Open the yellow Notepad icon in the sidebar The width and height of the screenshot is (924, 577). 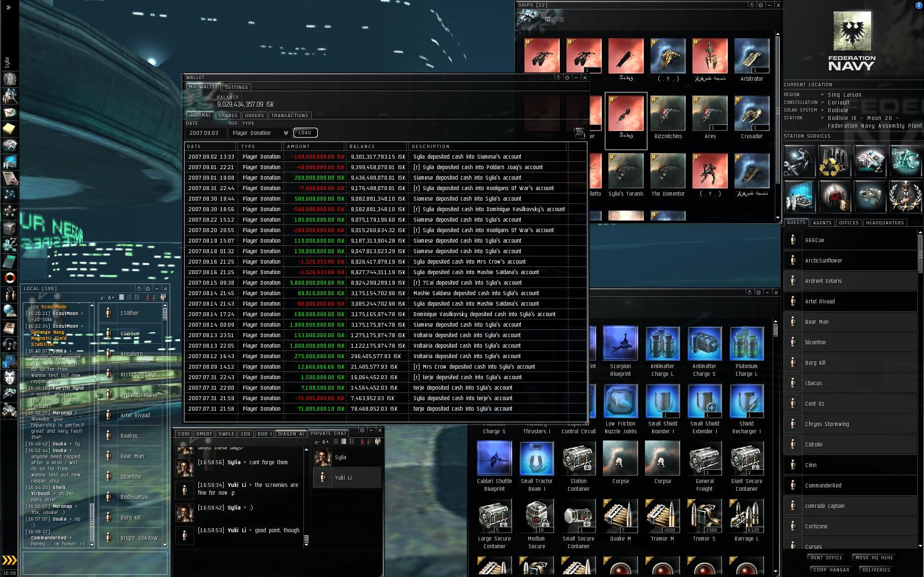click(9, 129)
